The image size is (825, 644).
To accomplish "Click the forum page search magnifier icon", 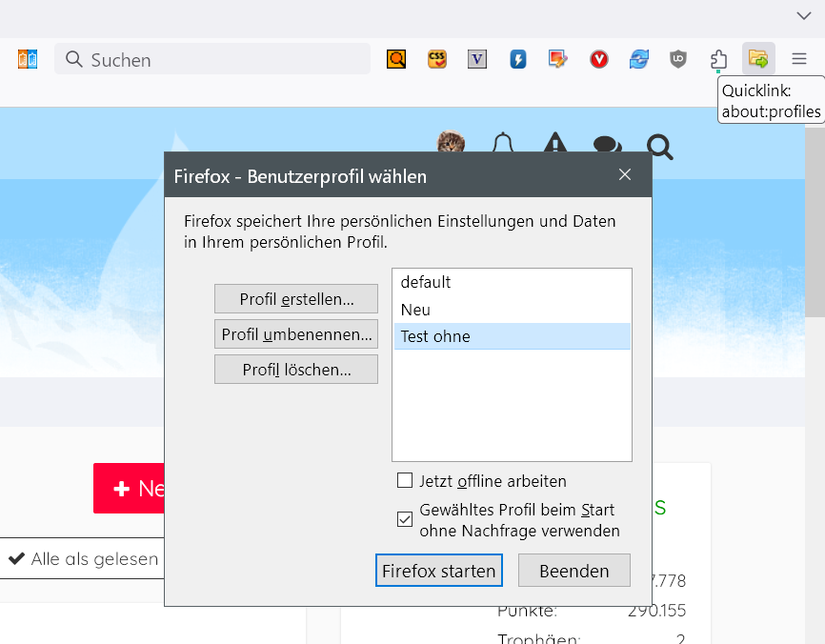I will (x=659, y=147).
